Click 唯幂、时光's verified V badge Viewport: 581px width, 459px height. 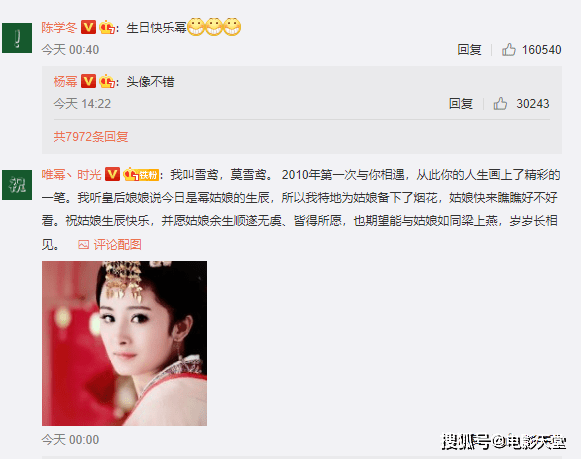(x=112, y=174)
